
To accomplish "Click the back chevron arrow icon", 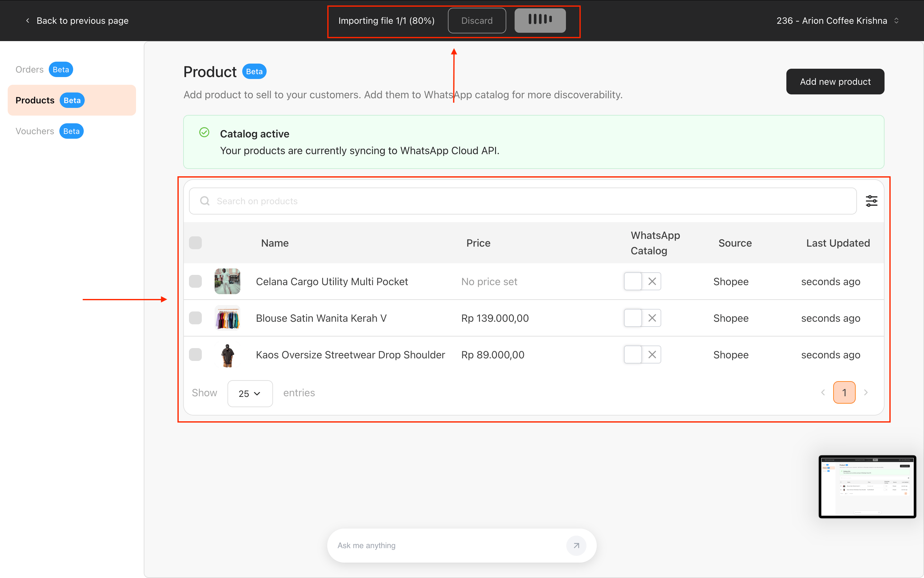I will click(28, 21).
